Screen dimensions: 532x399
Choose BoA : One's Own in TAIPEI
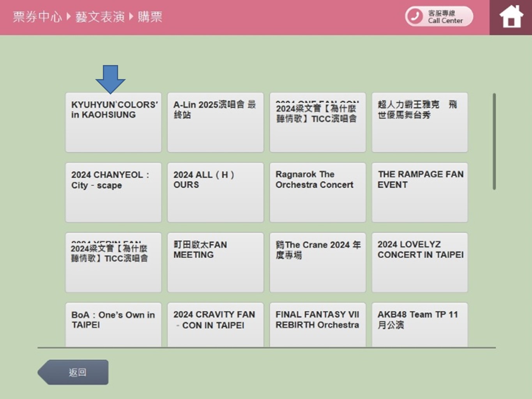coord(113,325)
